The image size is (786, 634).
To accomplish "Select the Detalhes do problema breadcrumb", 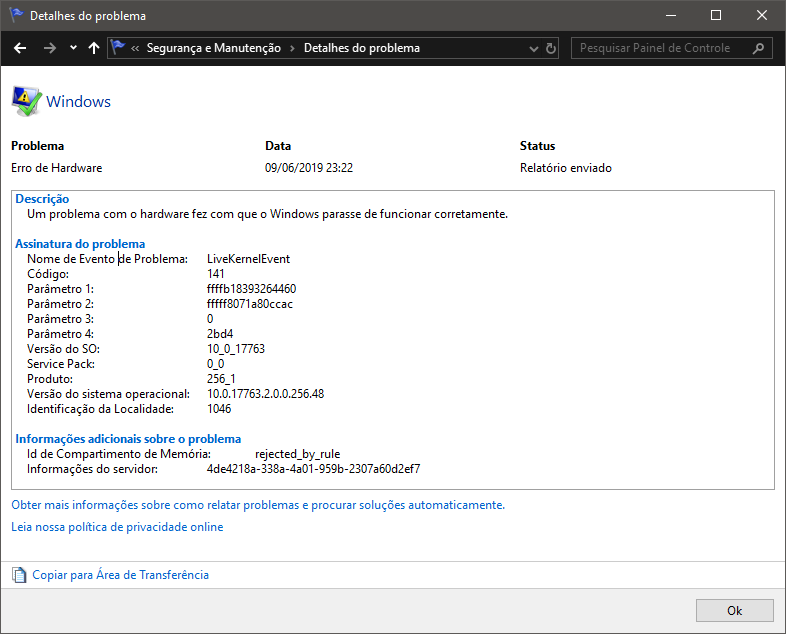I will click(x=362, y=48).
